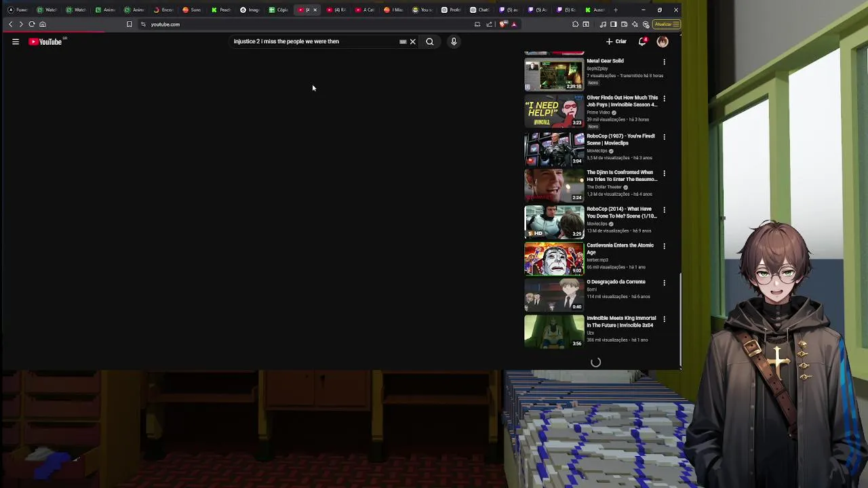Open Castlevania Atomic Age thumbnail

[554, 258]
